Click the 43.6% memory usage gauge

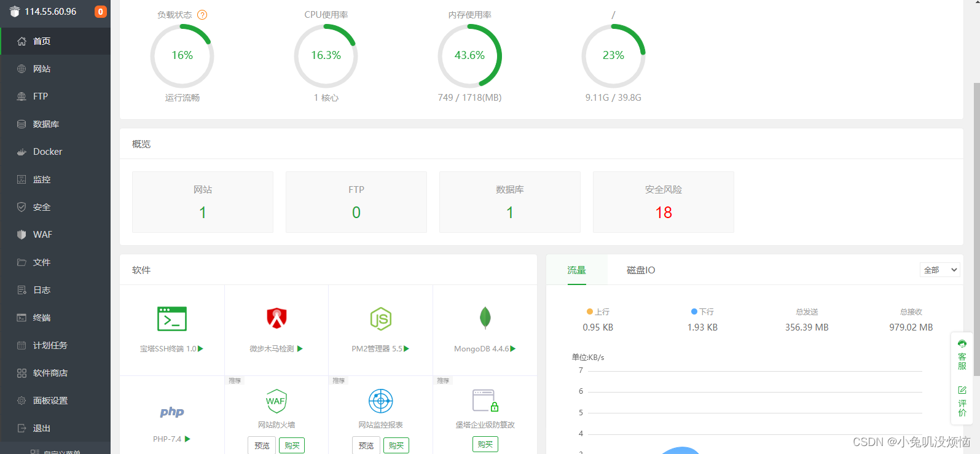[x=469, y=56]
